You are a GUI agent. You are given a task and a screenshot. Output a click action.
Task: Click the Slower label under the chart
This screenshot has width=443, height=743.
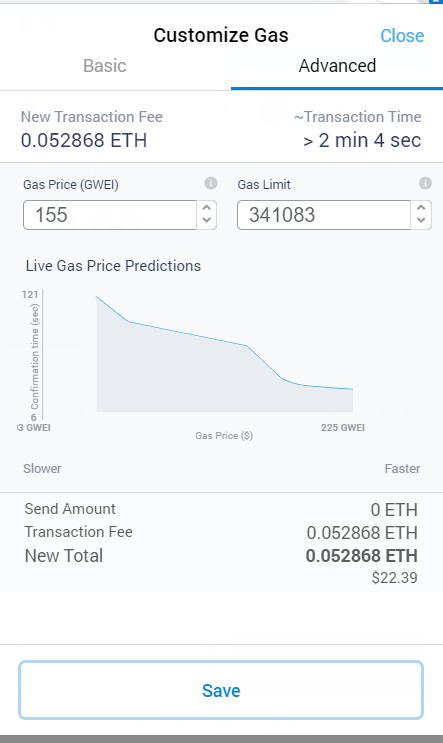tap(42, 469)
